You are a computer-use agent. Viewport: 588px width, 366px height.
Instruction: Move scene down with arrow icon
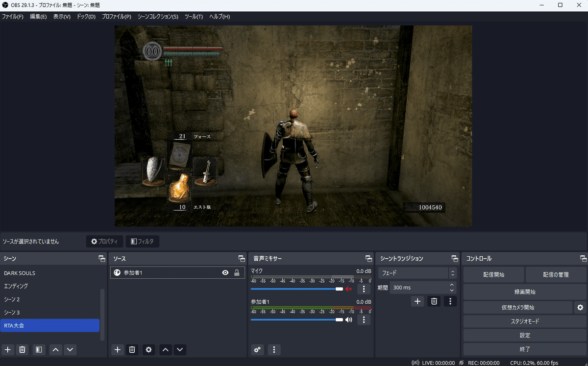pos(70,349)
